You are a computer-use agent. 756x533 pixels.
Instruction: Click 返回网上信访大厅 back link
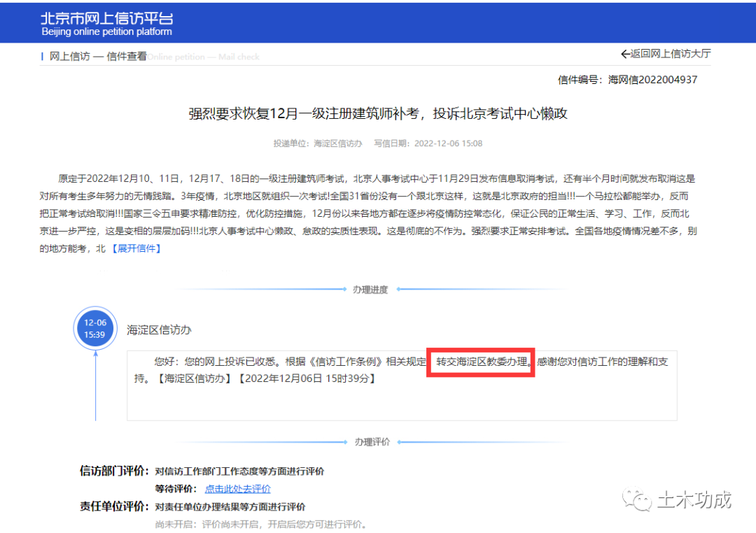[x=666, y=54]
